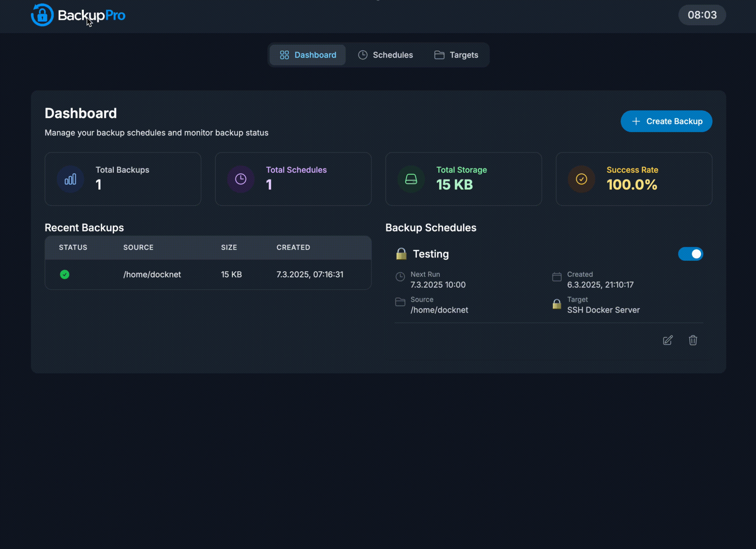Disable the Testing schedule toggle
This screenshot has height=549, width=756.
[690, 254]
